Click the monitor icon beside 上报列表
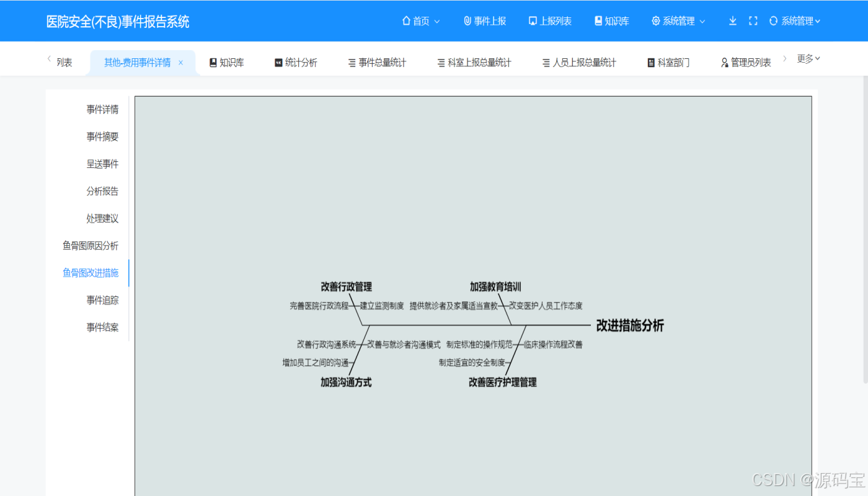 533,21
